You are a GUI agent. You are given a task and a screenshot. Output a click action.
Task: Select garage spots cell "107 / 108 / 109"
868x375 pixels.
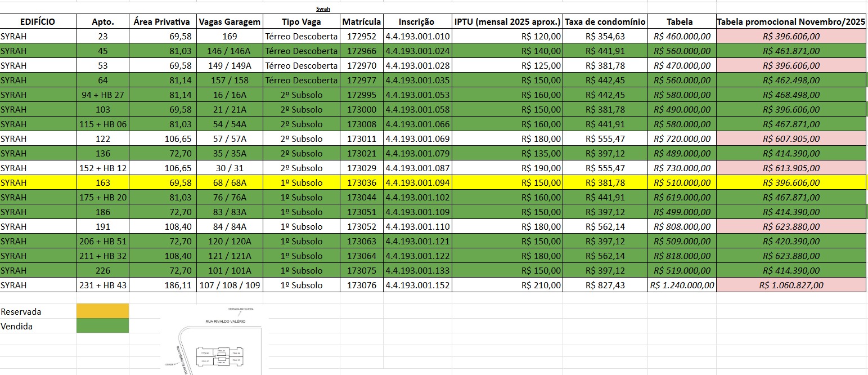(230, 285)
